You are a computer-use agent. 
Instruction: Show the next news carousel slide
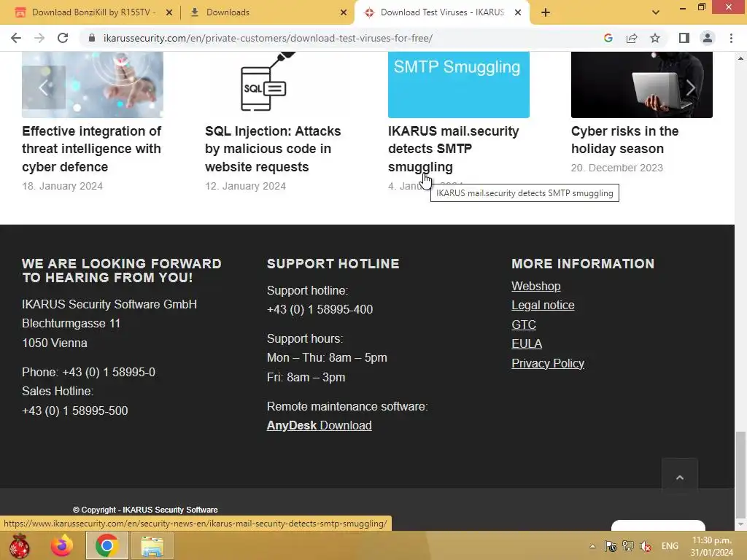pyautogui.click(x=691, y=87)
